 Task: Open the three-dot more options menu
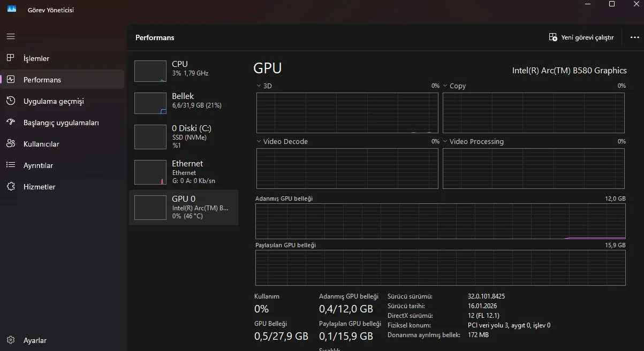tap(635, 37)
